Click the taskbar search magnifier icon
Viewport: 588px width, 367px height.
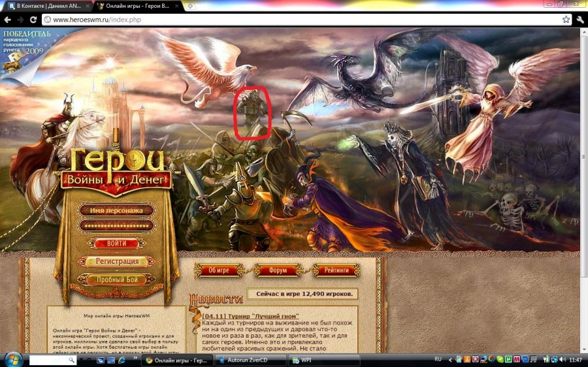(x=72, y=360)
